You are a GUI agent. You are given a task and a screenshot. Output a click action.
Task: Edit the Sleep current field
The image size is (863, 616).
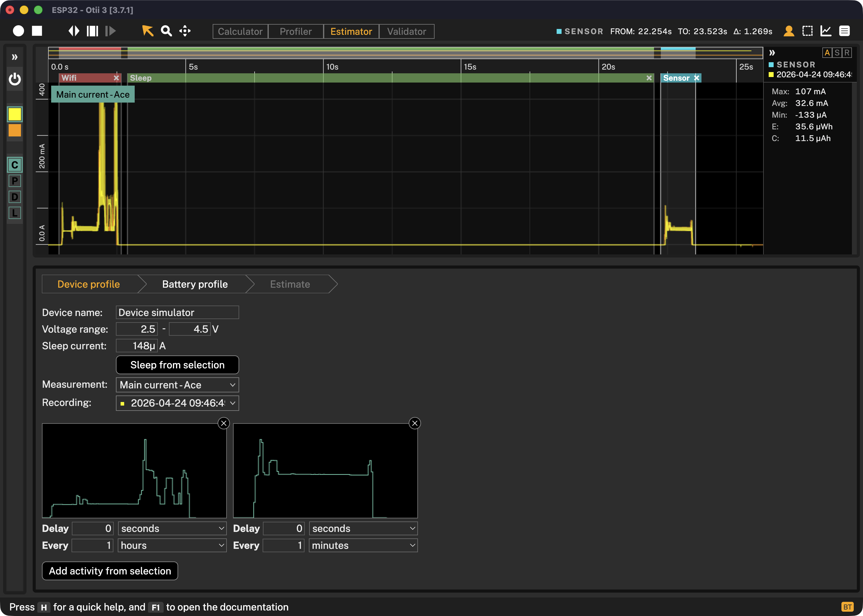click(x=137, y=346)
